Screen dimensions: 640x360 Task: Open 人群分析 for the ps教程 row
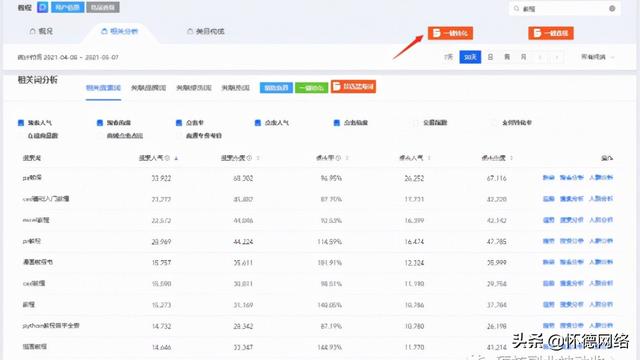[x=601, y=178]
